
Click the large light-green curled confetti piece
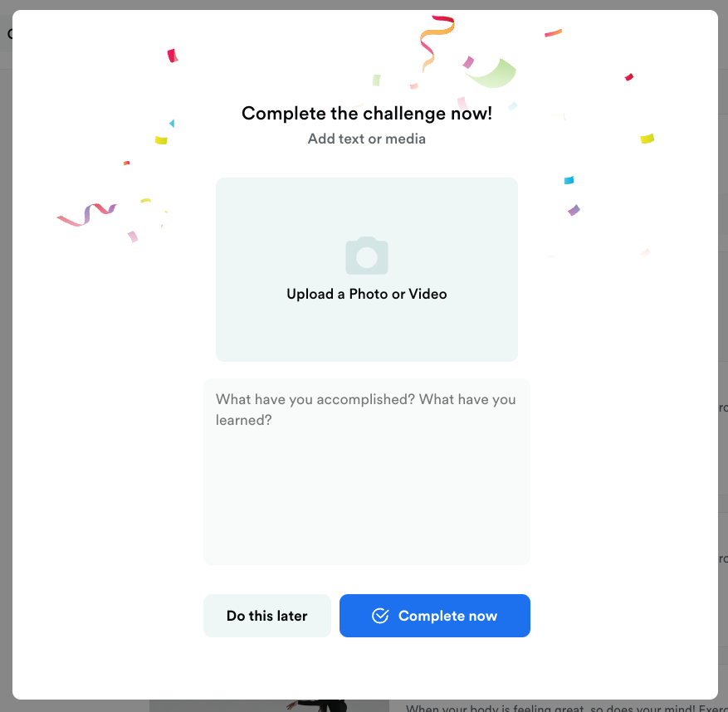pyautogui.click(x=491, y=74)
